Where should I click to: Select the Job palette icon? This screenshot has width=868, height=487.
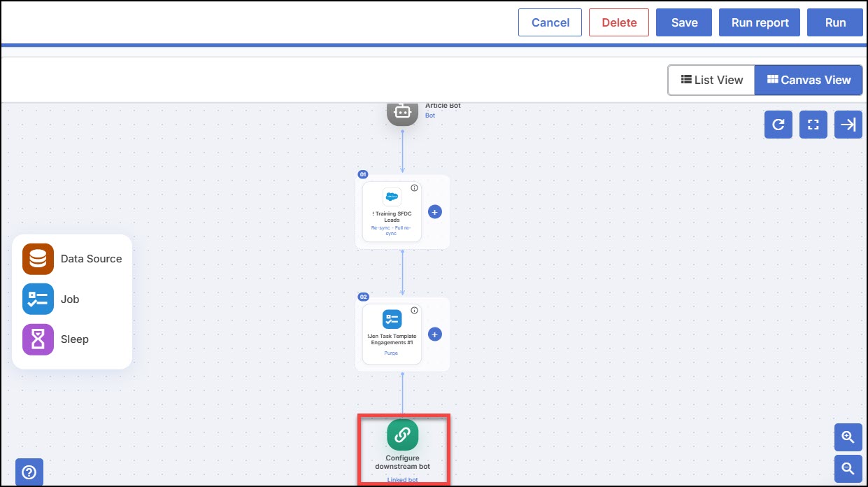tap(38, 299)
